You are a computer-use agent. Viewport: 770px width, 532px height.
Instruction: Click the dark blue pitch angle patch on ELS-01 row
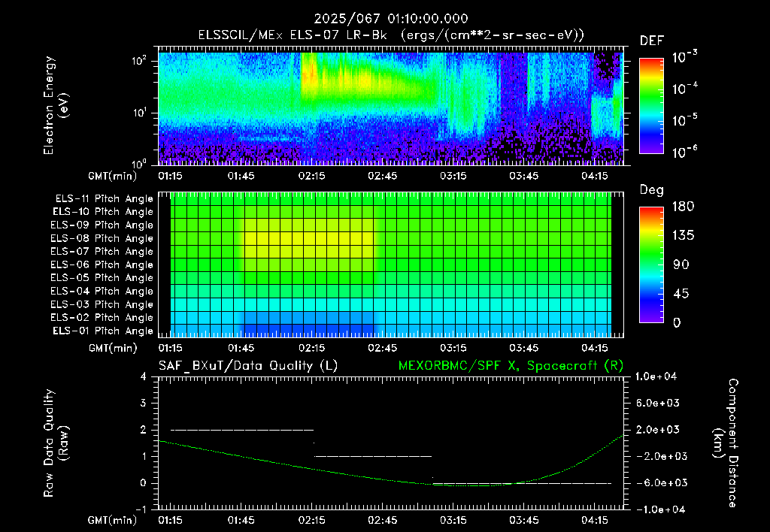tap(308, 331)
